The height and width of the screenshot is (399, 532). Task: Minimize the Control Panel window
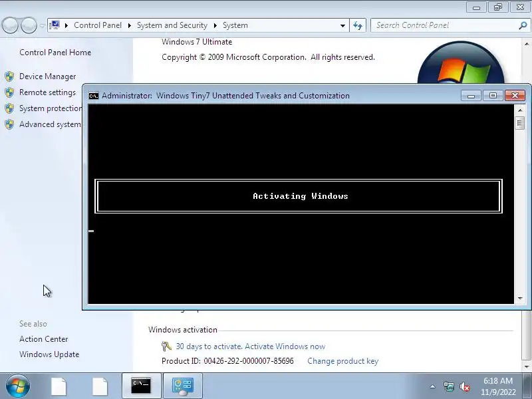(476, 7)
